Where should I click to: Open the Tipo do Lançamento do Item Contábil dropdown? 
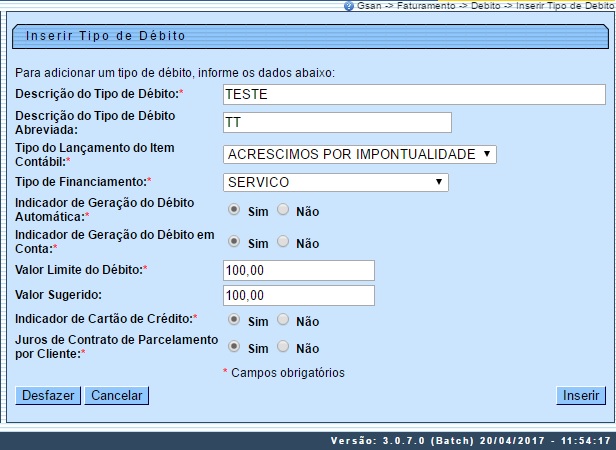point(359,154)
